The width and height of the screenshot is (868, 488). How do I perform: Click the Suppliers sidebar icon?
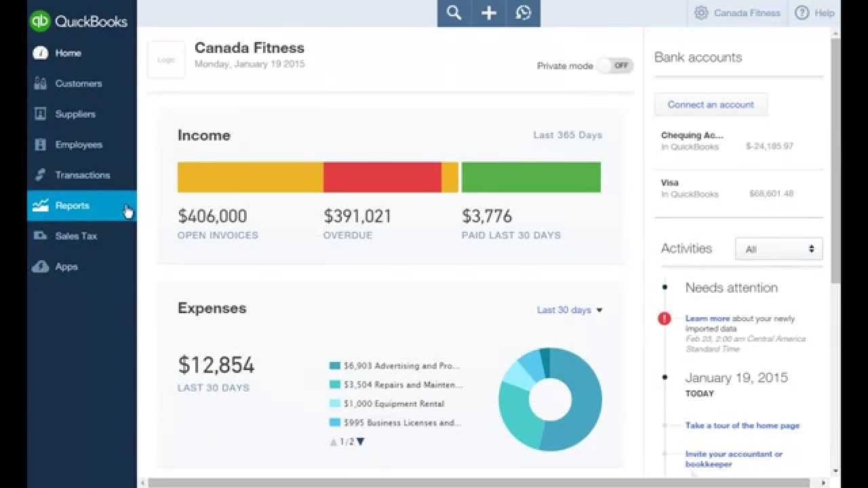pos(41,114)
